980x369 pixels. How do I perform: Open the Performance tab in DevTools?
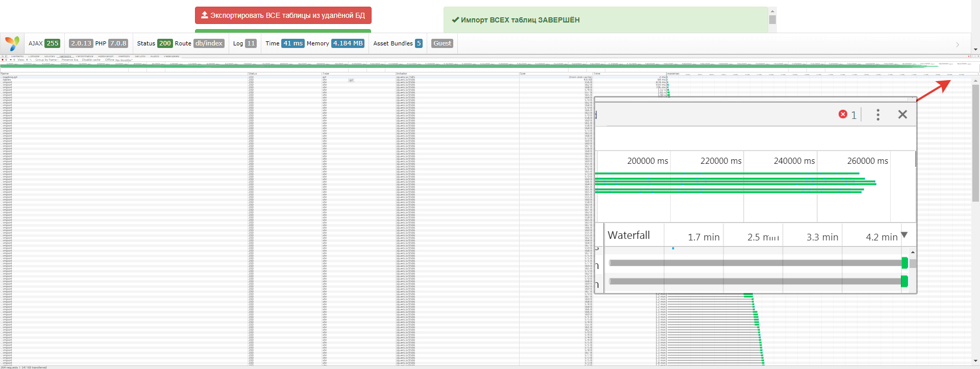point(85,56)
